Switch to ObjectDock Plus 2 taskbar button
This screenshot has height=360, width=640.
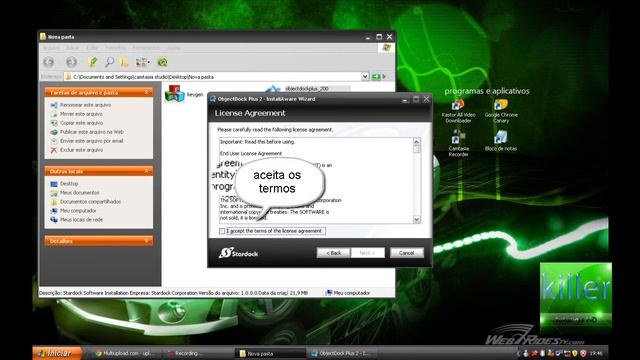click(342, 353)
